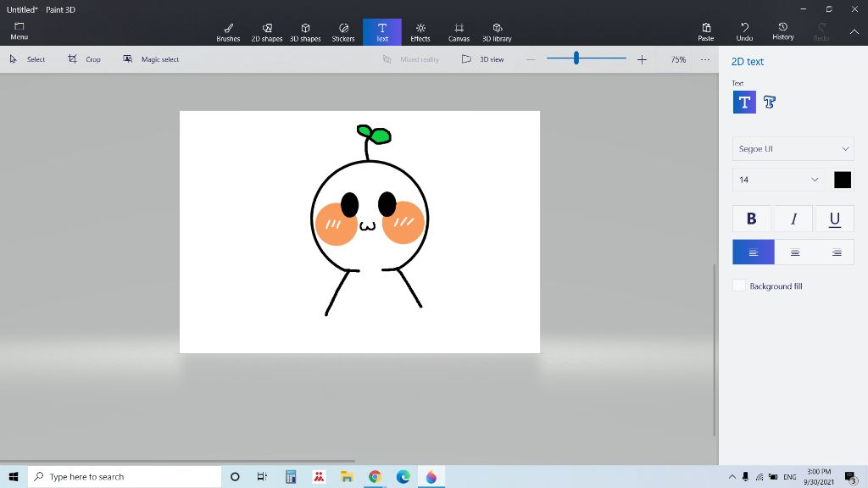
Task: Enable the Background fill checkbox
Action: pos(739,286)
